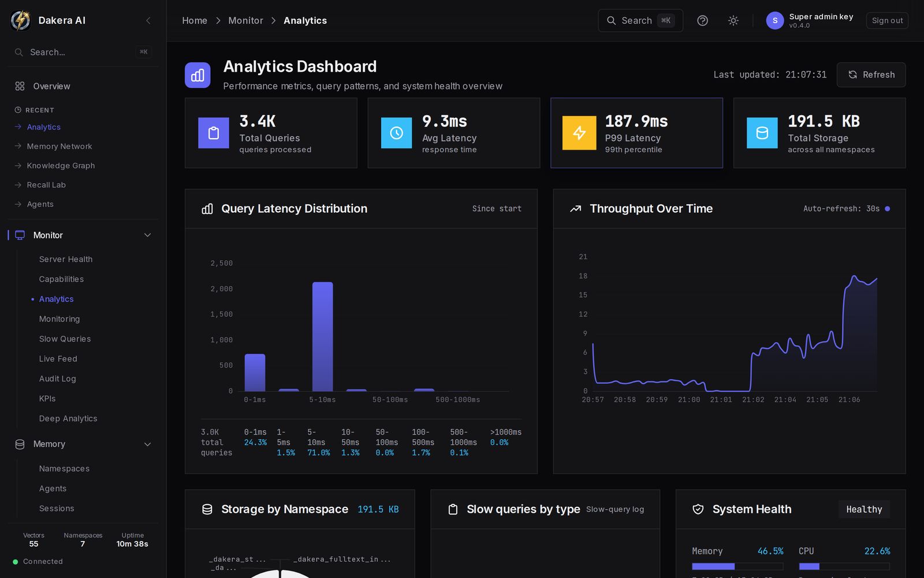
Task: Click the Memory usage progress bar
Action: [737, 566]
